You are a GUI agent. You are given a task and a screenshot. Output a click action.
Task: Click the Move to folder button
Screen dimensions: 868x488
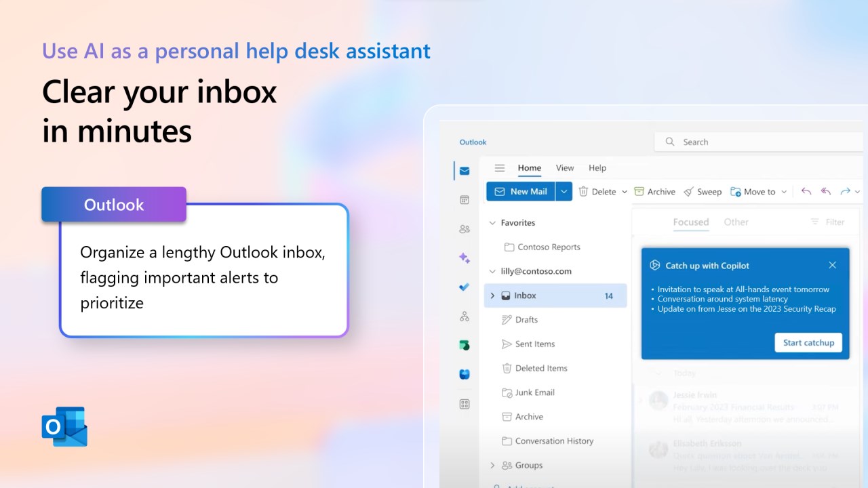[x=753, y=192]
